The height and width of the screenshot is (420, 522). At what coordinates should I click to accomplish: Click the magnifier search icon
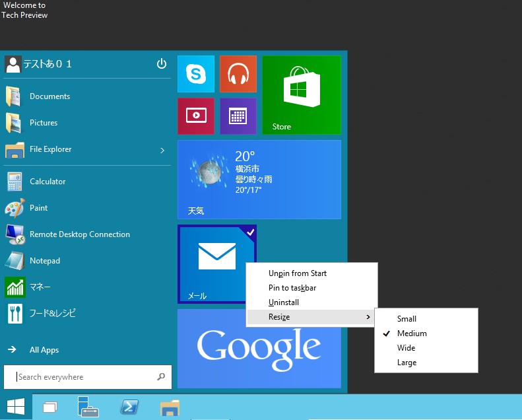coord(161,376)
